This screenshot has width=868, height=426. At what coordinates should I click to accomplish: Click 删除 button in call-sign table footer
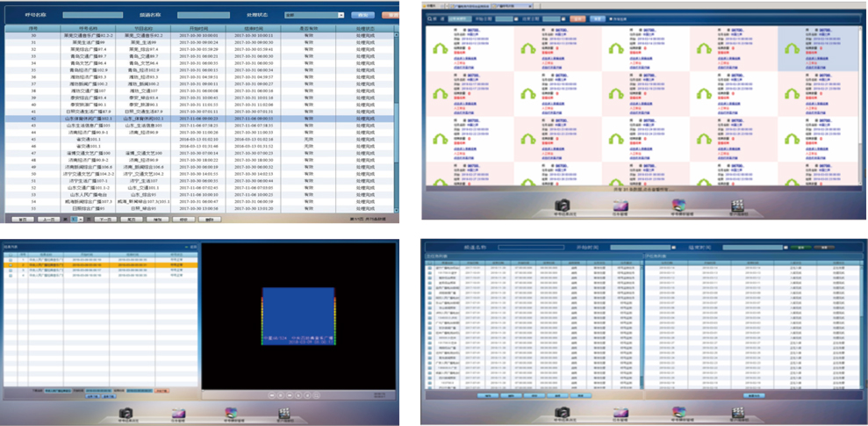point(209,220)
